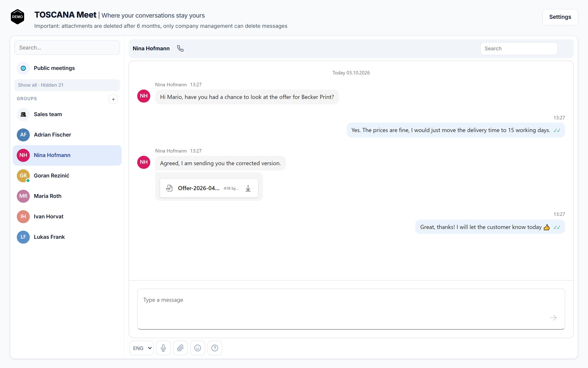Open the Settings page
The width and height of the screenshot is (588, 368).
pos(560,17)
